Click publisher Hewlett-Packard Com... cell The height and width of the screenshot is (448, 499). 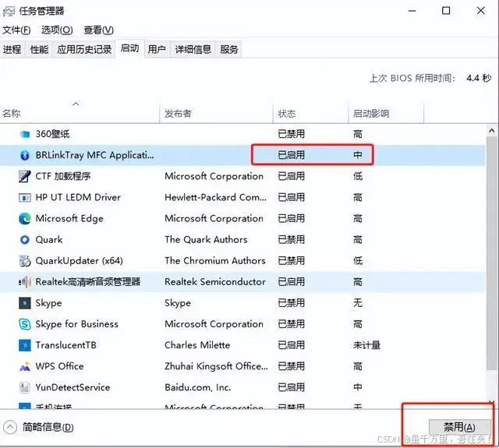[216, 197]
